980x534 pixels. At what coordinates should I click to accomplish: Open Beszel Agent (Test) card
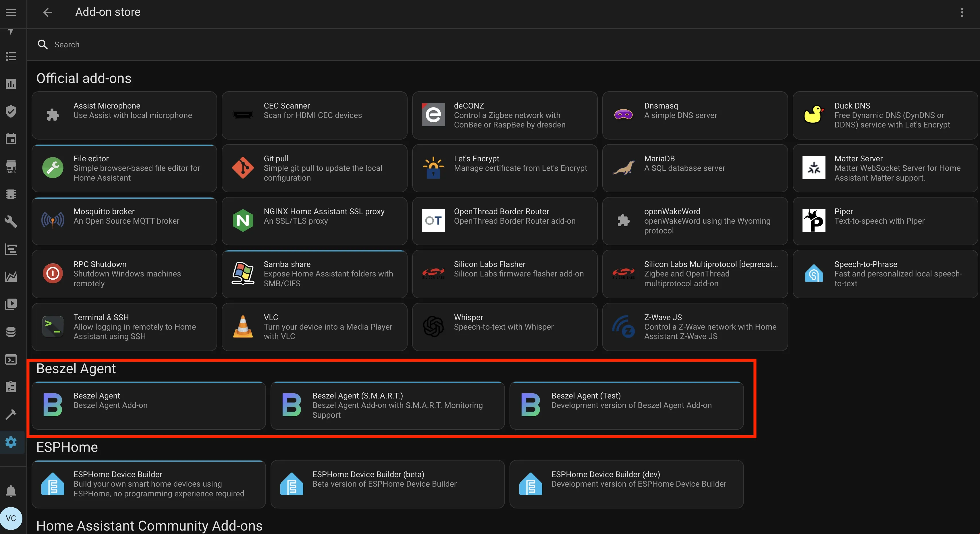pyautogui.click(x=627, y=406)
